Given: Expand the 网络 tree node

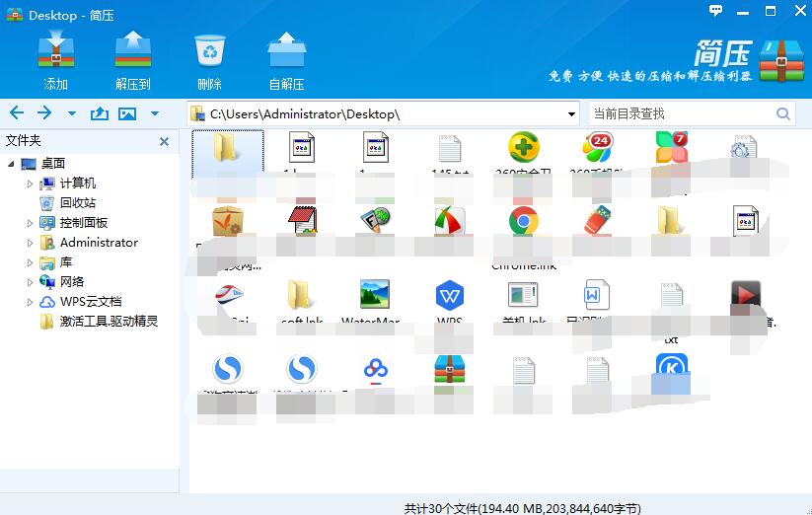Looking at the screenshot, I should coord(30,282).
